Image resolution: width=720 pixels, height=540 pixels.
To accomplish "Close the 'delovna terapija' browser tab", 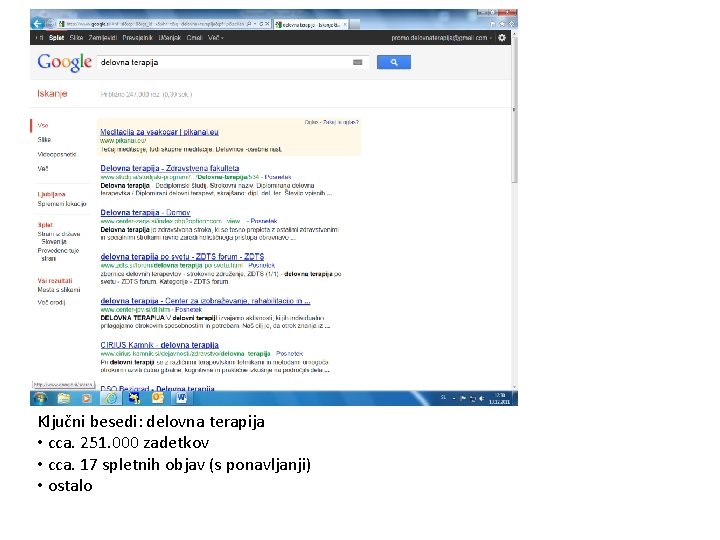I will (345, 24).
